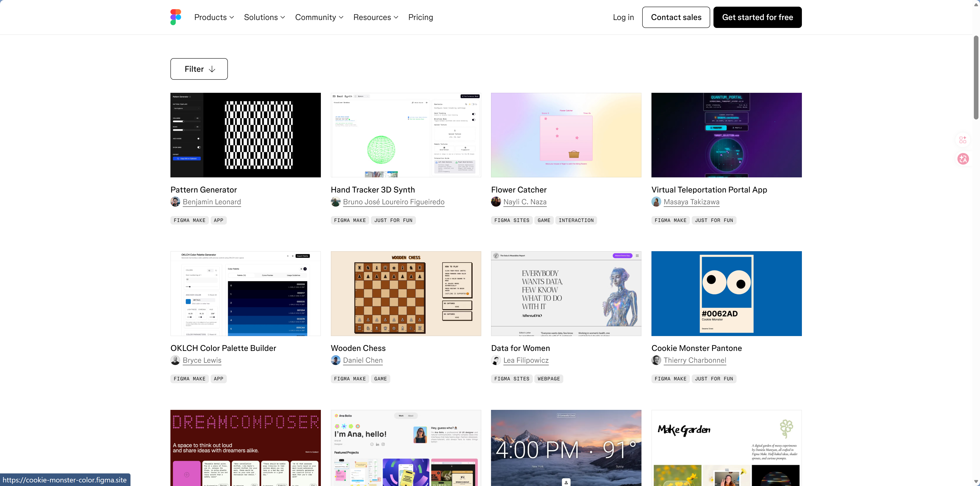Expand the Community menu
The width and height of the screenshot is (980, 486).
click(319, 17)
